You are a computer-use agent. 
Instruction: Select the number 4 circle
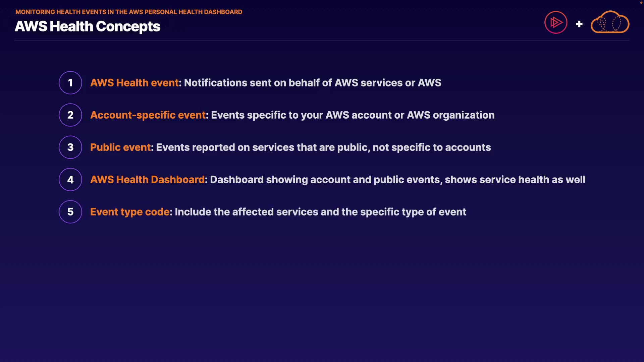[70, 180]
